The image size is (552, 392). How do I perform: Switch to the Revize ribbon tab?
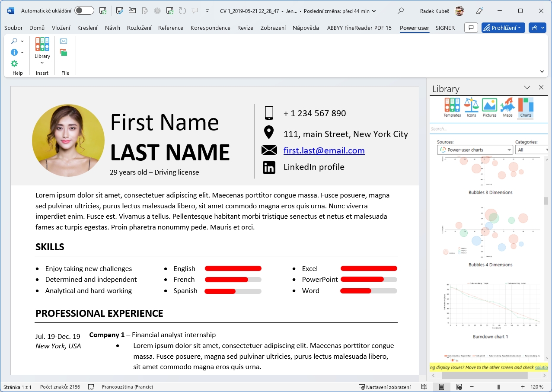245,28
